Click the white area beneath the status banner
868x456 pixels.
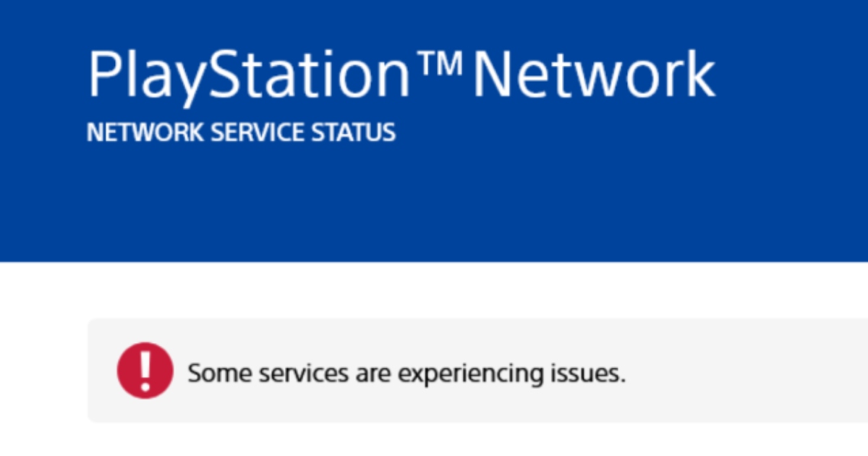coord(434,440)
